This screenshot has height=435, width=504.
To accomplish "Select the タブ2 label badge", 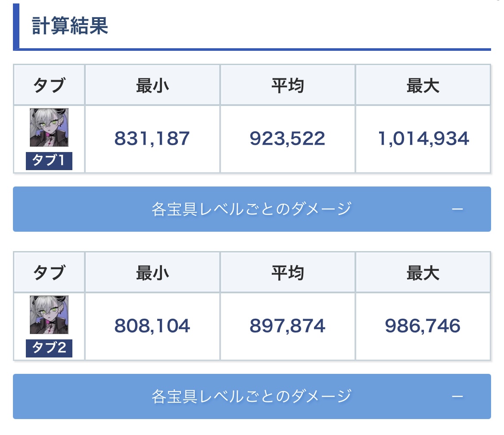I will [x=49, y=348].
